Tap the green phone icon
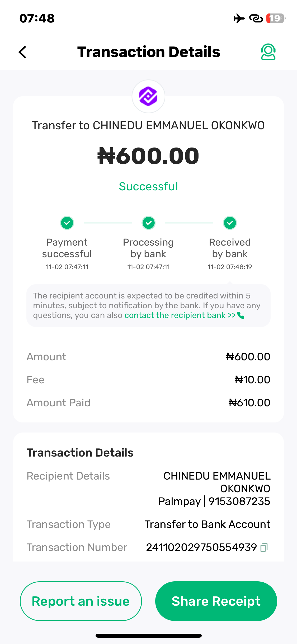 tap(241, 315)
